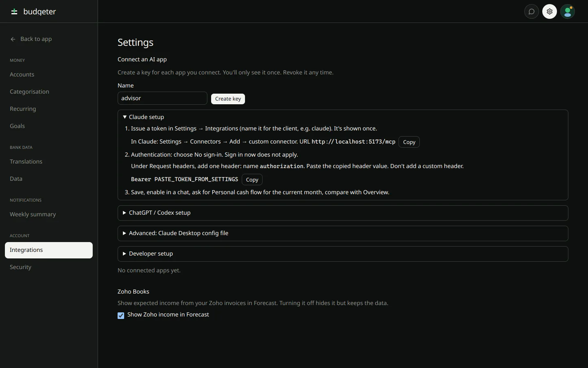Click the authorization header name text

point(281,166)
